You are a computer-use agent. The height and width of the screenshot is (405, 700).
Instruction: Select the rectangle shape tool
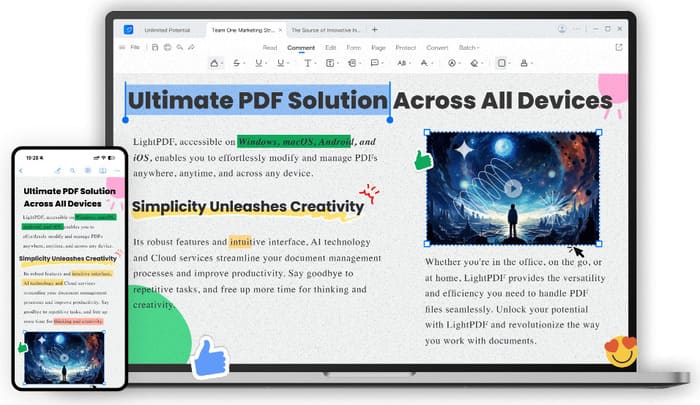(x=501, y=63)
